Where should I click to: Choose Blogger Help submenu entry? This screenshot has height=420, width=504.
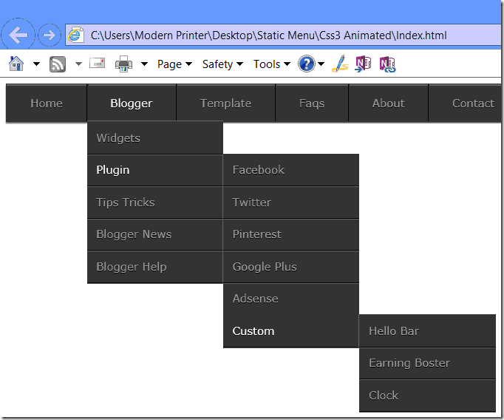(155, 267)
